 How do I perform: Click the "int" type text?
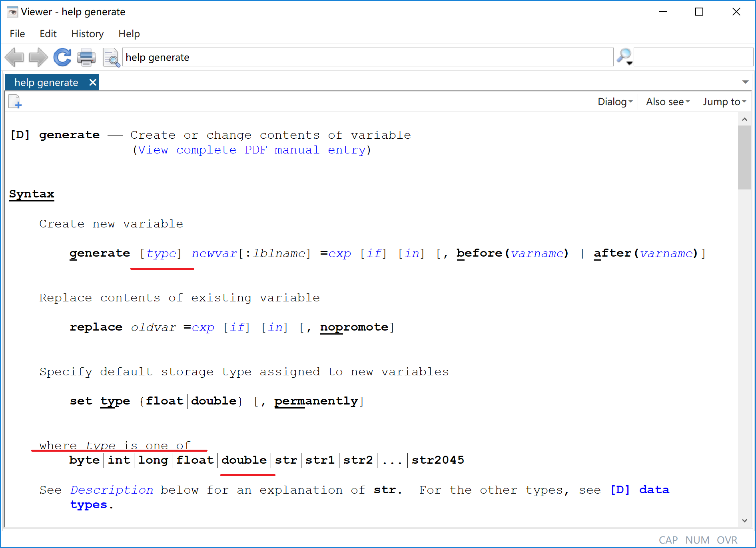click(119, 460)
